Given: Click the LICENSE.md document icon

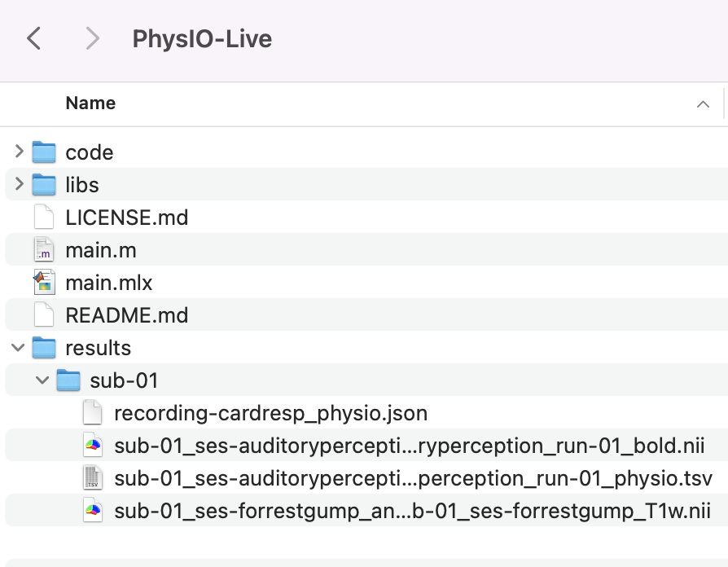Looking at the screenshot, I should [x=43, y=218].
